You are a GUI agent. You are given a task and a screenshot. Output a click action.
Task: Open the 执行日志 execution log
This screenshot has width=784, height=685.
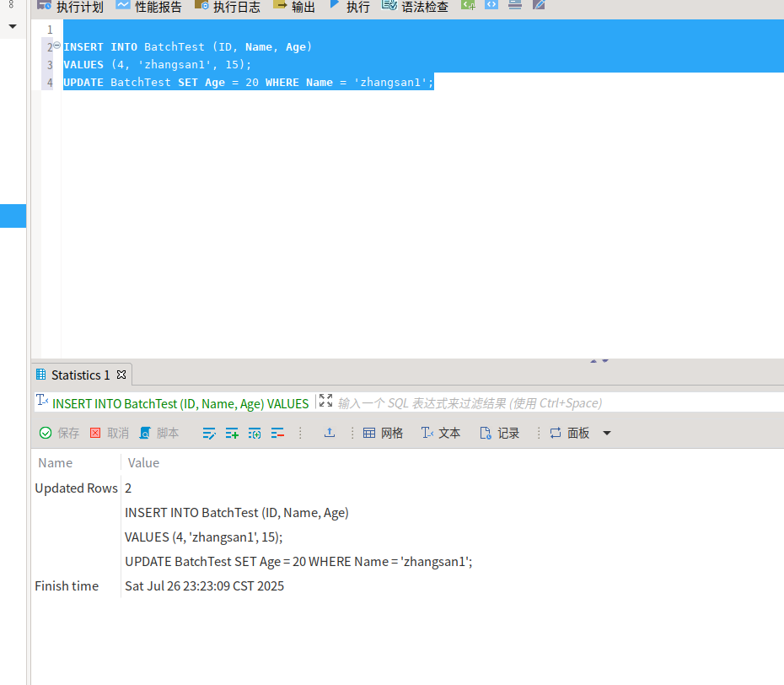pyautogui.click(x=227, y=7)
